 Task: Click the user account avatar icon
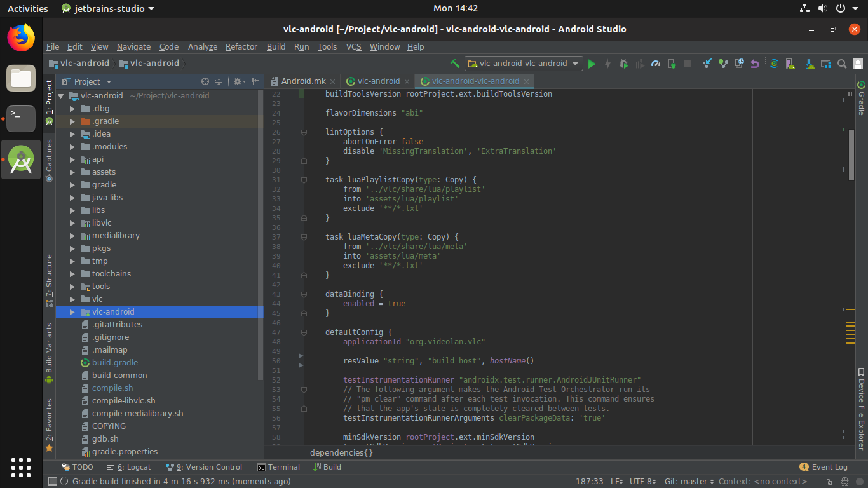[x=858, y=64]
